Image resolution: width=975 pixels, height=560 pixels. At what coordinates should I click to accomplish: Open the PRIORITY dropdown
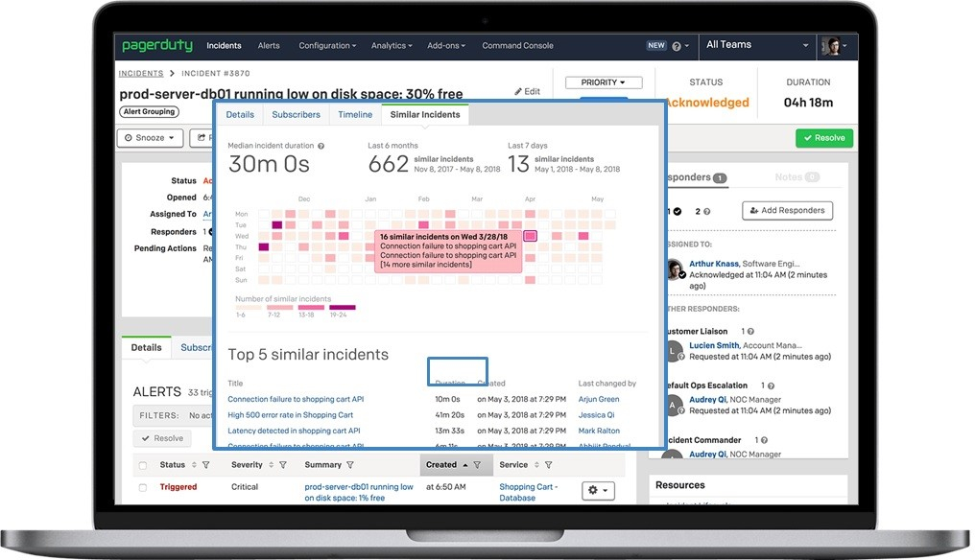pyautogui.click(x=603, y=82)
